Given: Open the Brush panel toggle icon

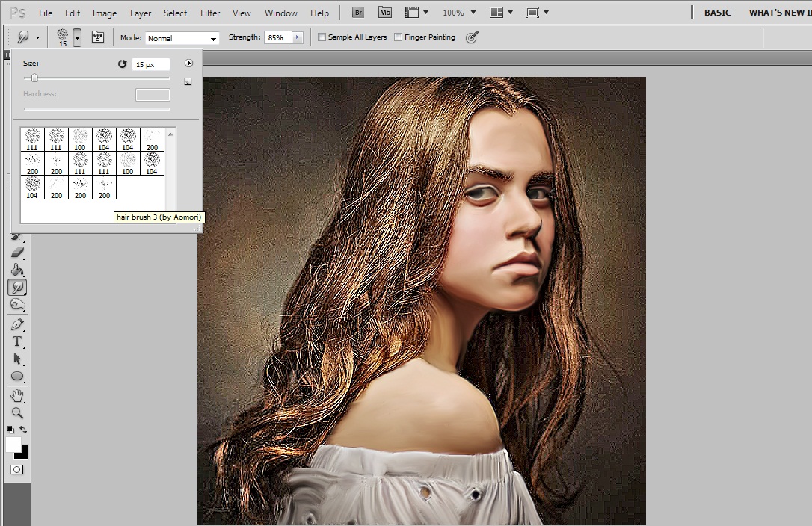Looking at the screenshot, I should [x=97, y=37].
